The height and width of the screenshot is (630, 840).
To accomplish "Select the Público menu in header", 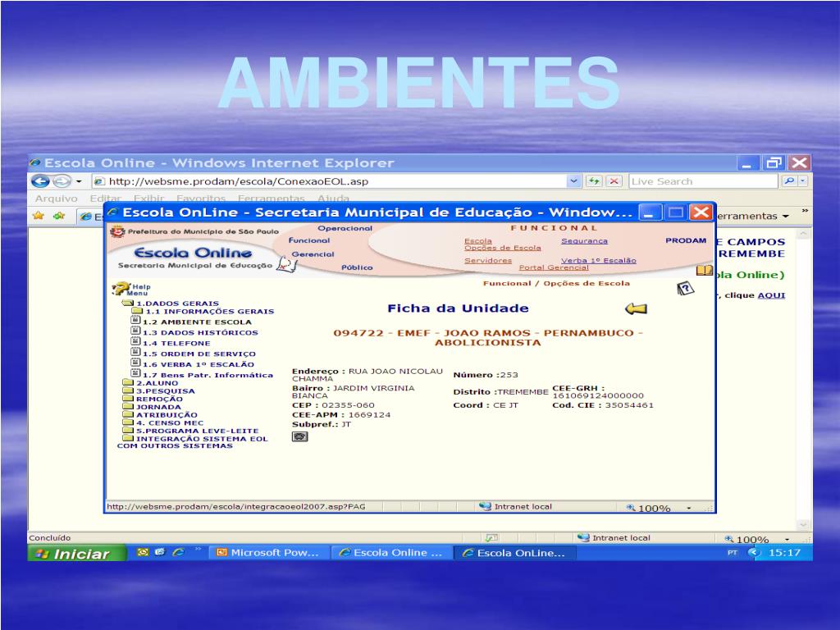I will tap(357, 267).
